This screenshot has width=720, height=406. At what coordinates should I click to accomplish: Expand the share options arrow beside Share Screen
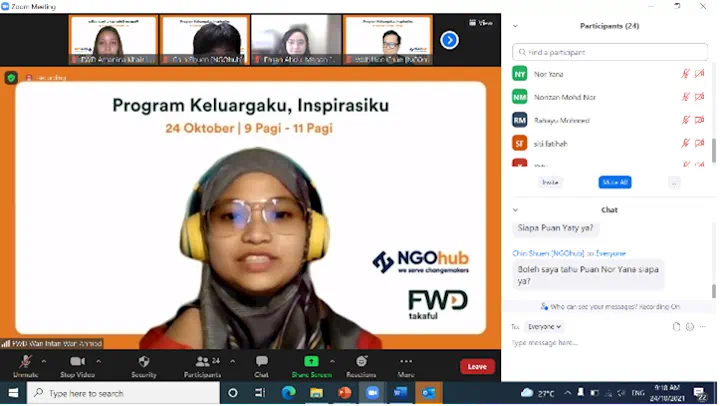332,361
